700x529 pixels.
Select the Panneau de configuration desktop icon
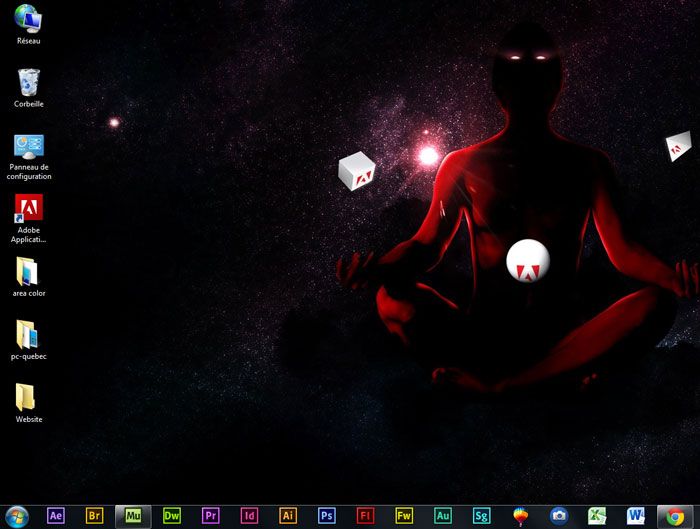[x=29, y=157]
